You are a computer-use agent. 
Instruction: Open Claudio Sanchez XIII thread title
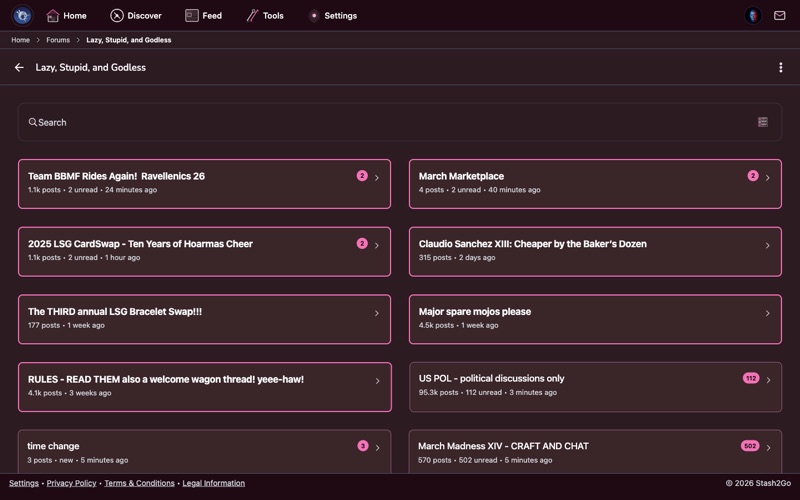tap(533, 244)
